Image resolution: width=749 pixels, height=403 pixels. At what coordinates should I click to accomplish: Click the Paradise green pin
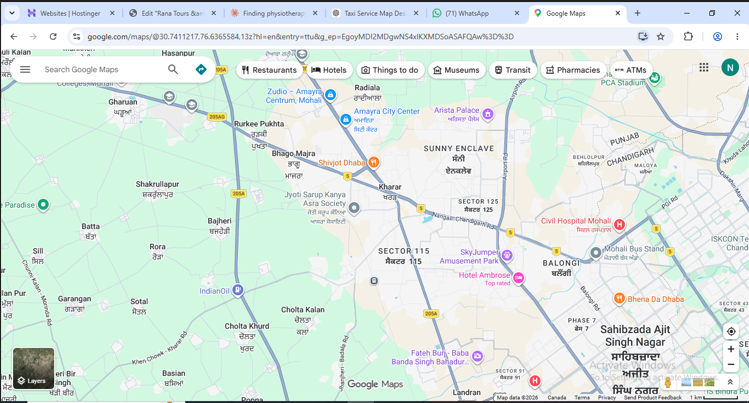coord(43,205)
